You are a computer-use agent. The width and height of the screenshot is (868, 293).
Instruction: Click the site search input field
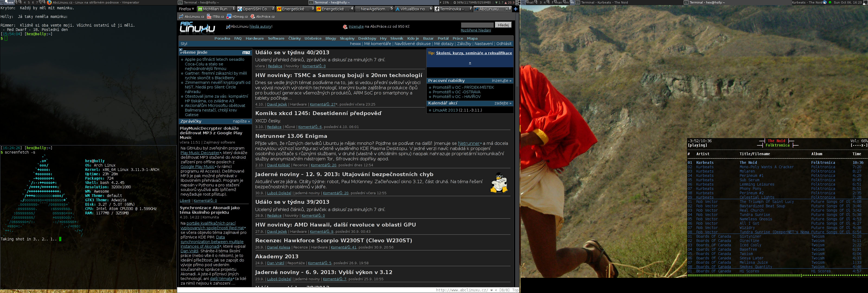click(477, 25)
